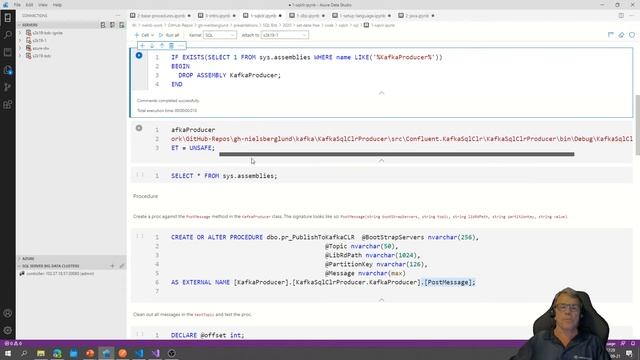
Task: Click the Collapse Cells icon in notebook toolbar
Action: (611, 35)
